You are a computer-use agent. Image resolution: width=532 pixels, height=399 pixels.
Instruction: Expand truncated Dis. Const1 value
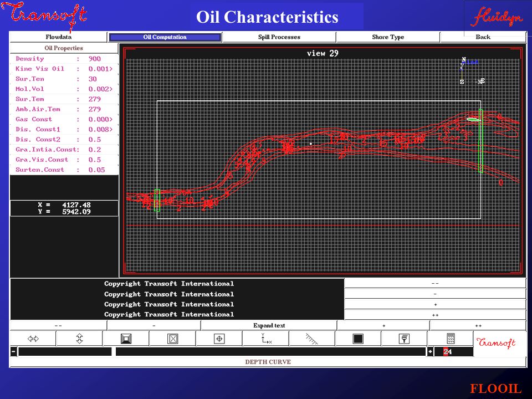coord(100,129)
